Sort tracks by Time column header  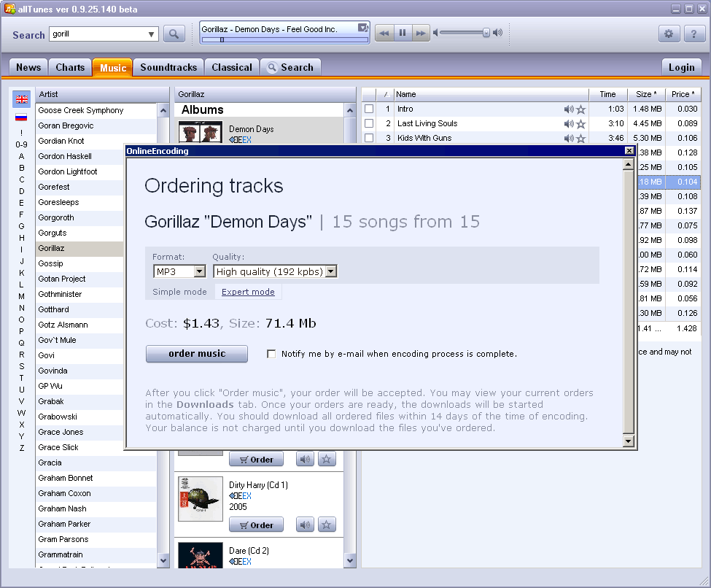[x=607, y=94]
